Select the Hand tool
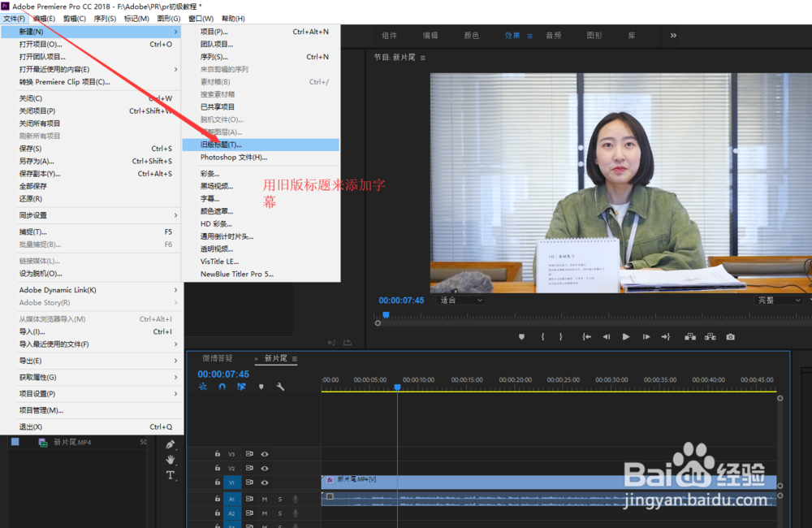The image size is (812, 528). [171, 460]
